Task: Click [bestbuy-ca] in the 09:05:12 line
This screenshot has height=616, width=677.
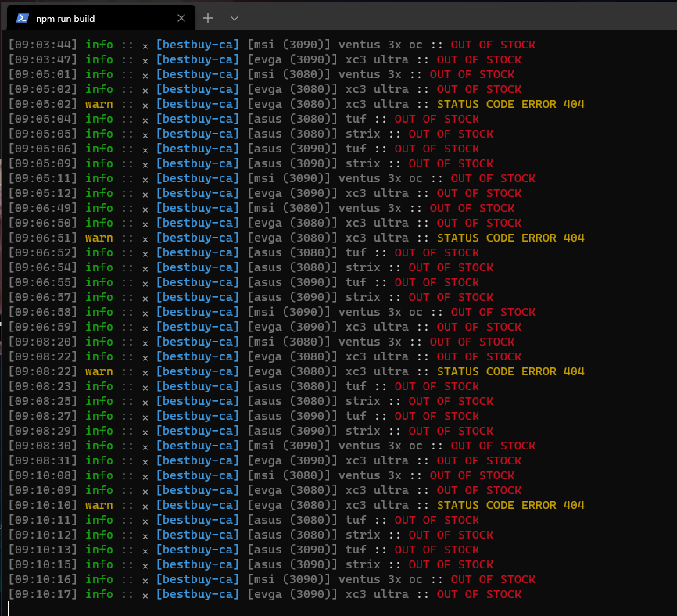Action: click(197, 193)
